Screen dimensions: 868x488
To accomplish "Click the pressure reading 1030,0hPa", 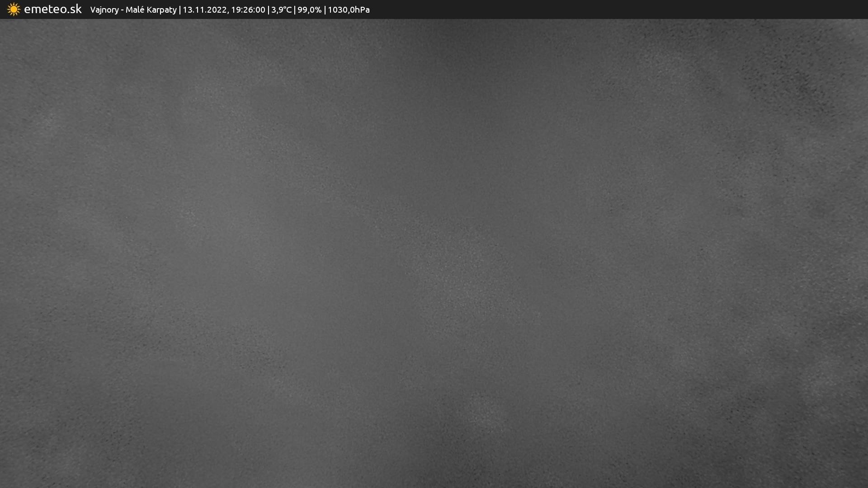I will click(349, 10).
